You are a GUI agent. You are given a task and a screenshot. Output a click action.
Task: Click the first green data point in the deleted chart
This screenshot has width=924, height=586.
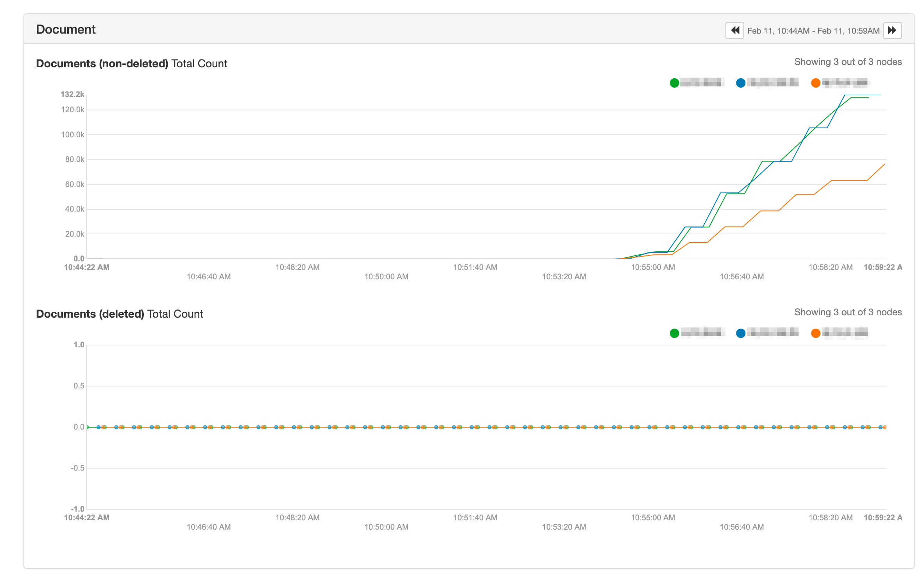tap(87, 427)
